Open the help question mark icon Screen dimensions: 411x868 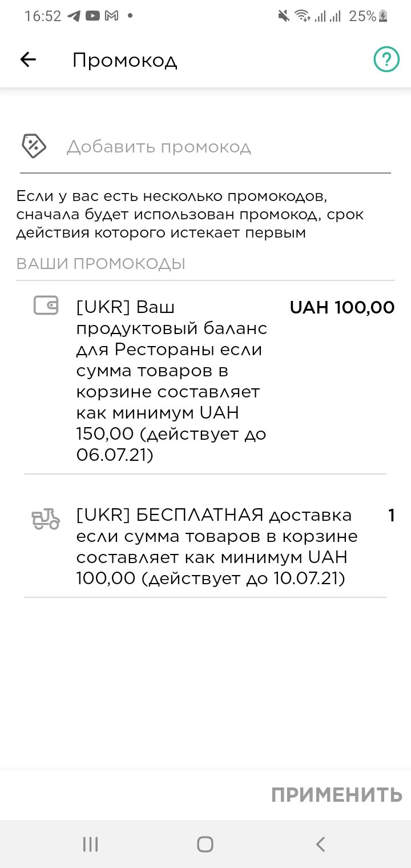point(386,59)
